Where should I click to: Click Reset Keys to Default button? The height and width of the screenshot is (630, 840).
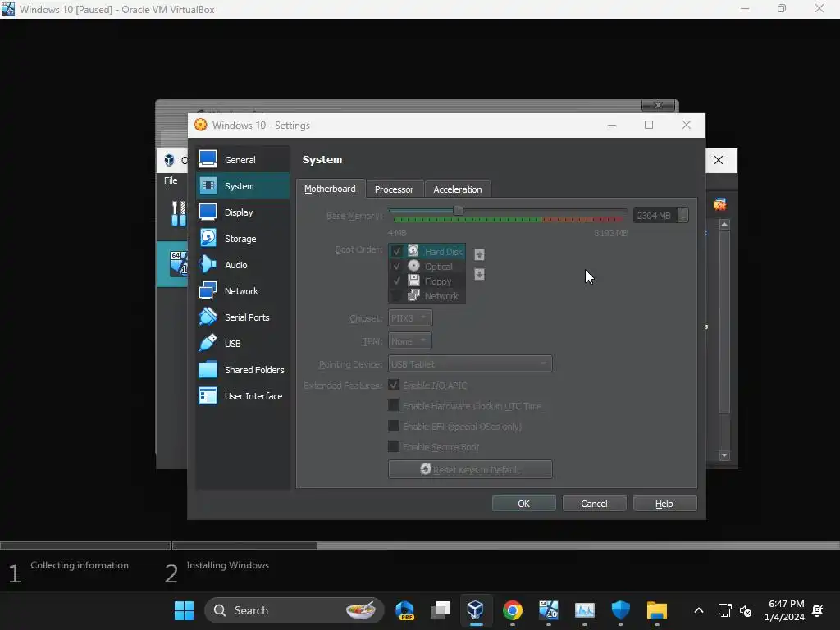coord(470,469)
